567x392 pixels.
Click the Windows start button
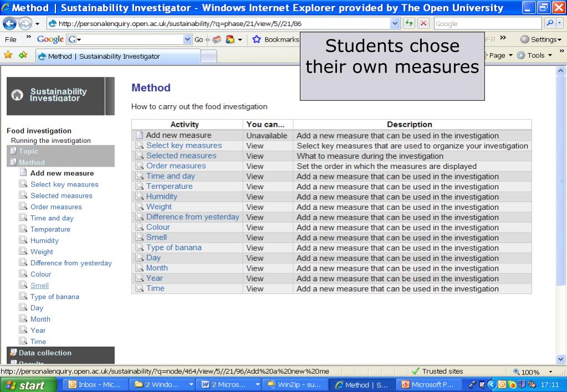28,385
